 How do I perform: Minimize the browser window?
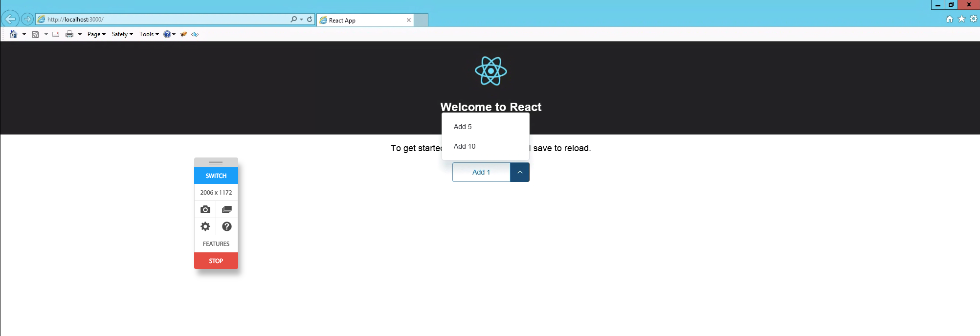[x=938, y=4]
